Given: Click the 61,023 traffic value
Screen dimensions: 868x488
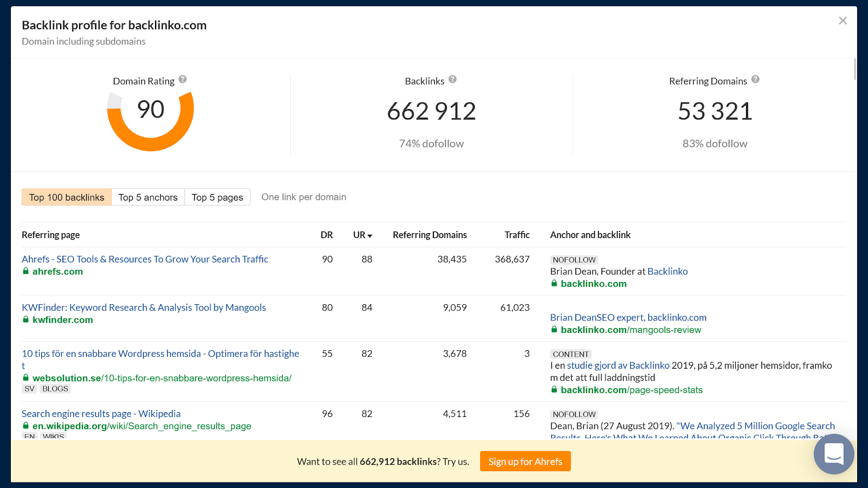Looking at the screenshot, I should [515, 307].
